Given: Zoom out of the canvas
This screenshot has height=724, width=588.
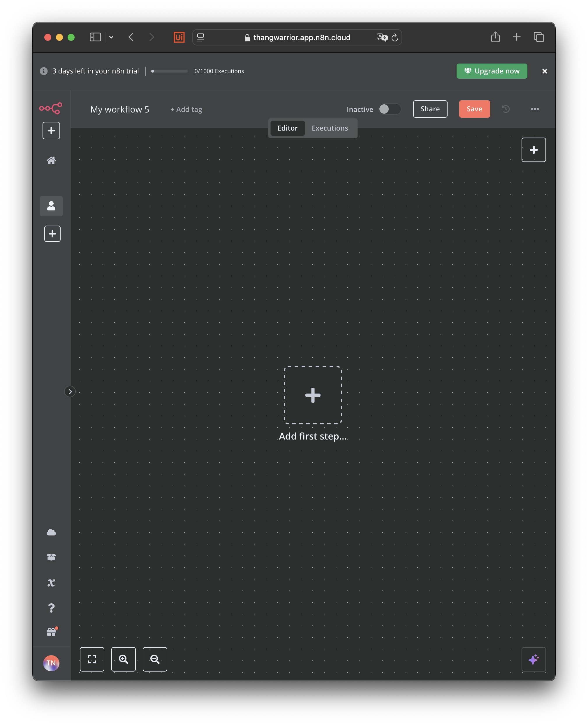Looking at the screenshot, I should click(155, 659).
